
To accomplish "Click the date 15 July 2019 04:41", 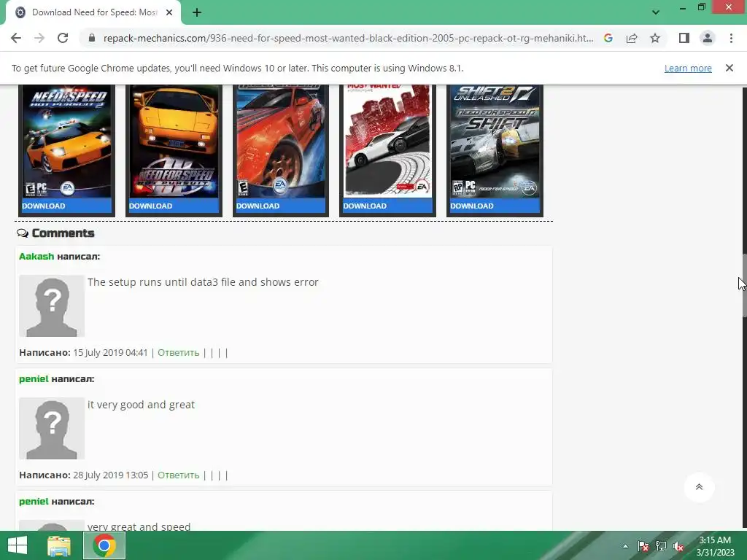I will (x=111, y=352).
